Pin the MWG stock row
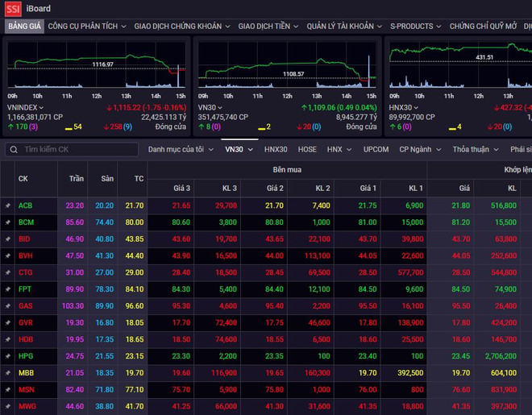Image resolution: width=532 pixels, height=415 pixels. pyautogui.click(x=7, y=406)
